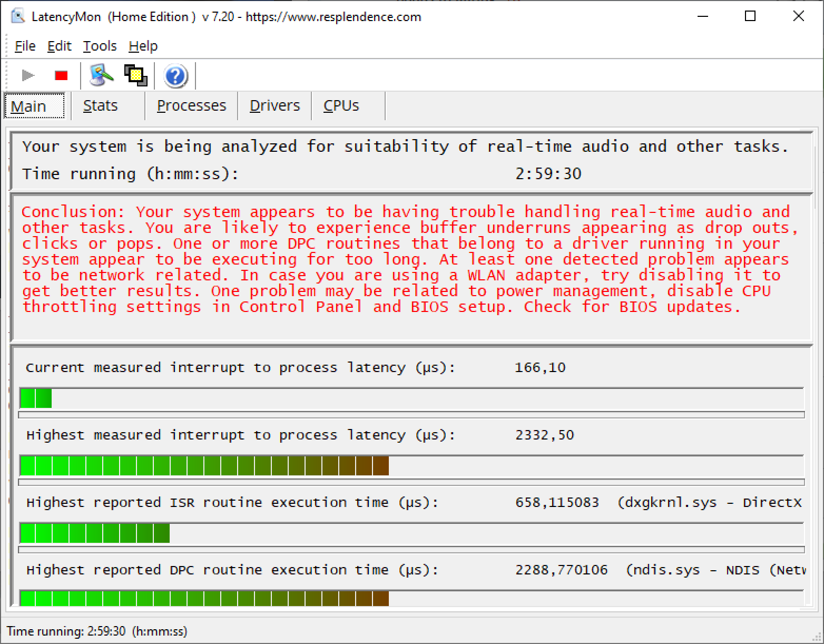
Task: Click the DPC time value 2288,770106
Action: pyautogui.click(x=562, y=570)
